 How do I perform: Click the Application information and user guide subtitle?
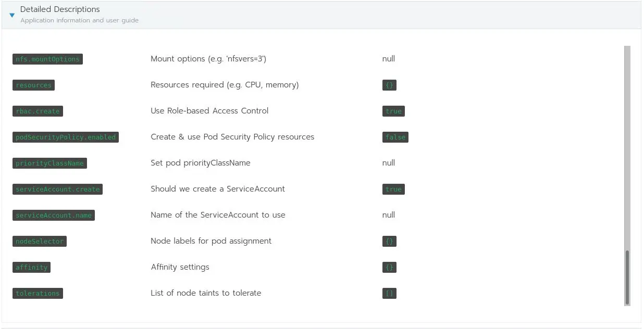pos(79,20)
